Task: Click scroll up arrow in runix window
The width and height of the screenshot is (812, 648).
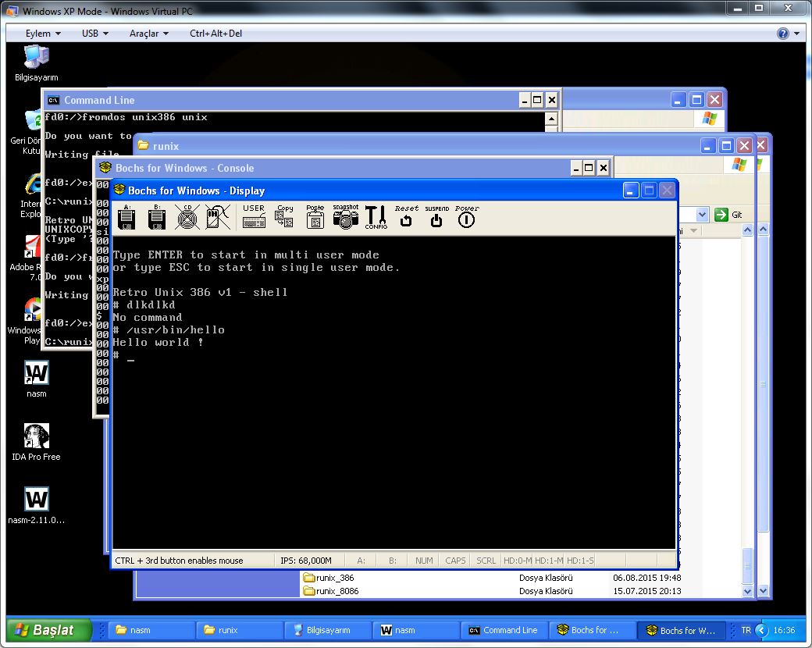Action: point(747,230)
